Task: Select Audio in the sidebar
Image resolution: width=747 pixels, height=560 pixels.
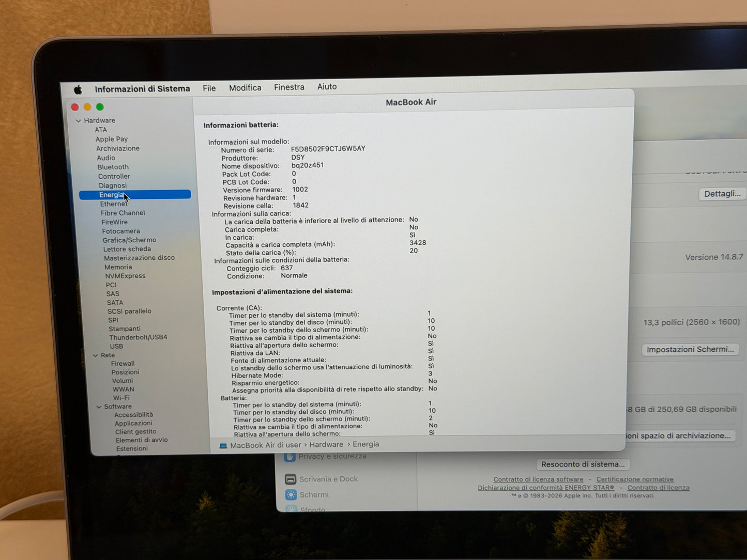Action: tap(106, 158)
